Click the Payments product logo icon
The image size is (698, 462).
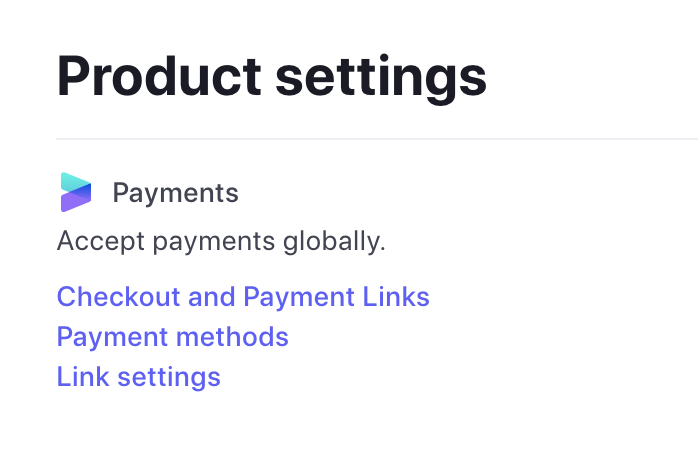[76, 192]
